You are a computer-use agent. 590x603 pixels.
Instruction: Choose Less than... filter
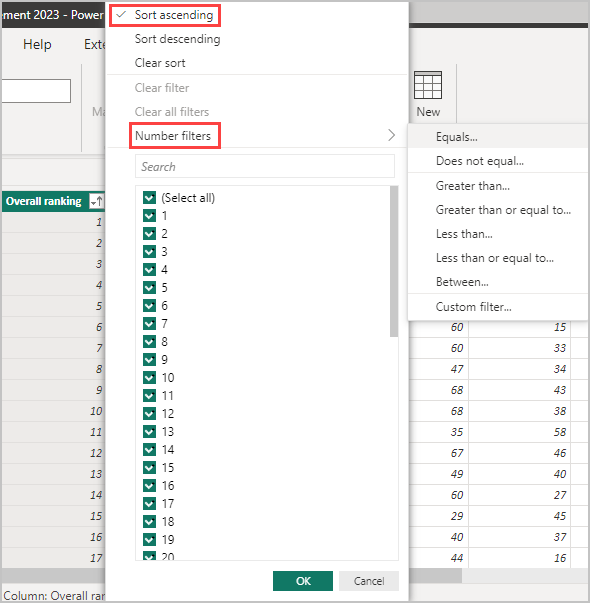pyautogui.click(x=464, y=234)
